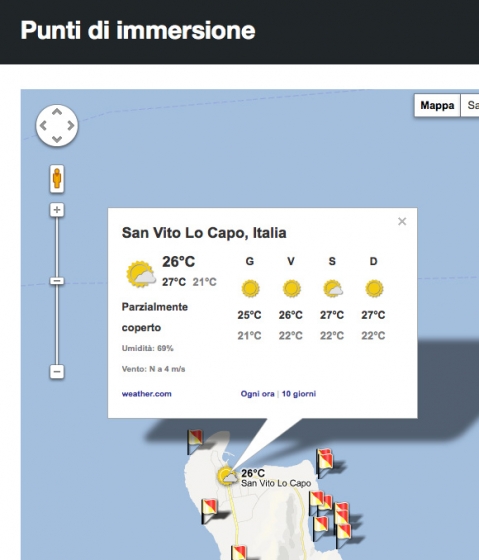Open the Ogni ora hourly forecast

pyautogui.click(x=257, y=394)
